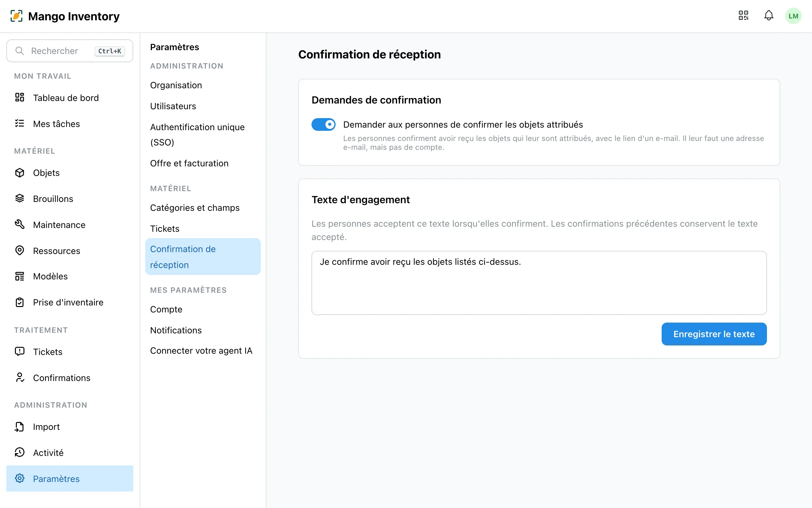Click the Paramètres gear icon
Image resolution: width=812 pixels, height=508 pixels.
(x=20, y=478)
